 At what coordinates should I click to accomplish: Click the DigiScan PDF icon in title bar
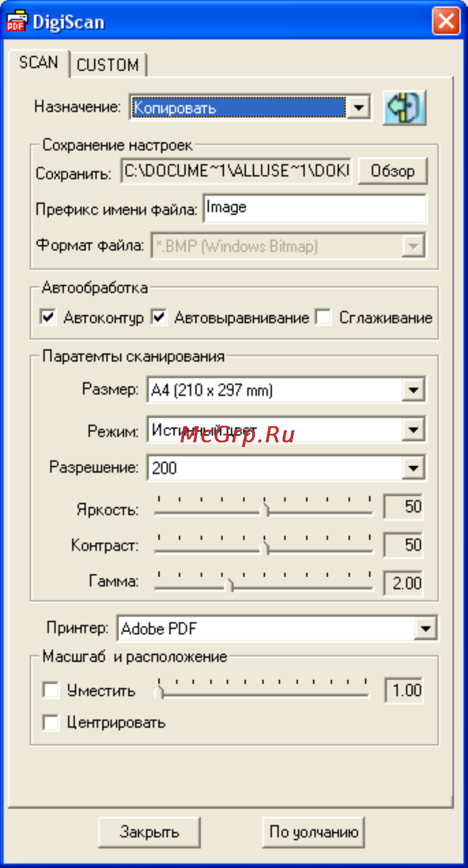(17, 23)
